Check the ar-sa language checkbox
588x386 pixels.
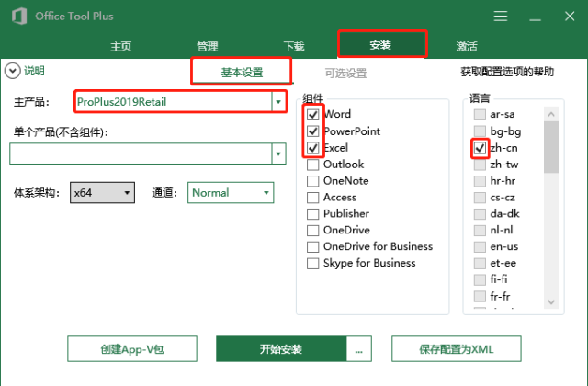click(480, 114)
